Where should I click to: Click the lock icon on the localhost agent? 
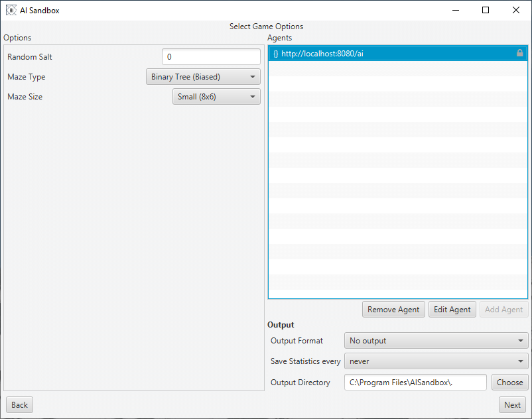pyautogui.click(x=520, y=54)
